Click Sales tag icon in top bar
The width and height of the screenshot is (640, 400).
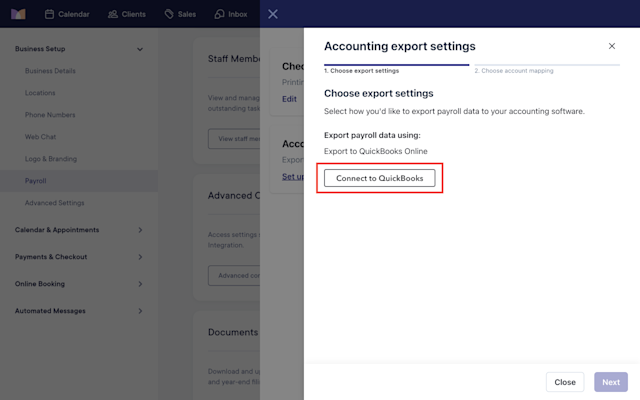[169, 14]
